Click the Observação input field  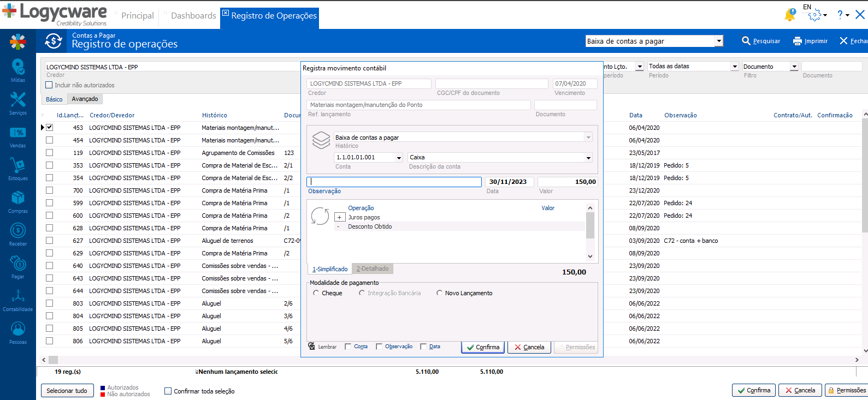pos(394,182)
